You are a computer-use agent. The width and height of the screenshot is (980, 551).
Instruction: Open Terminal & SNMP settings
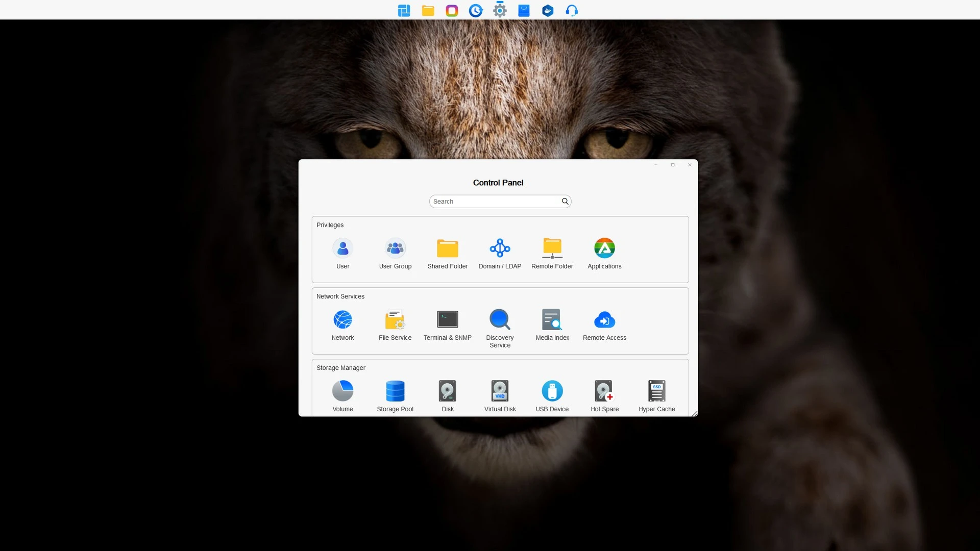[448, 320]
